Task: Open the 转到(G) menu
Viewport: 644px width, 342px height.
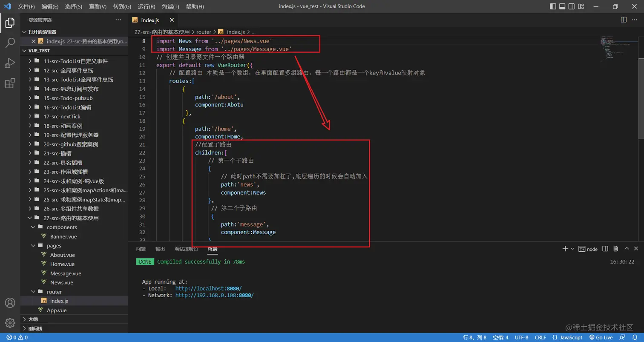Action: (x=122, y=6)
